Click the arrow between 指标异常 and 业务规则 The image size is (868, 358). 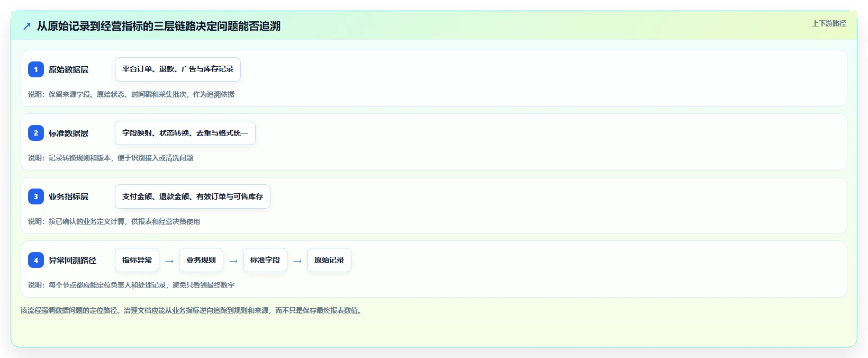169,261
